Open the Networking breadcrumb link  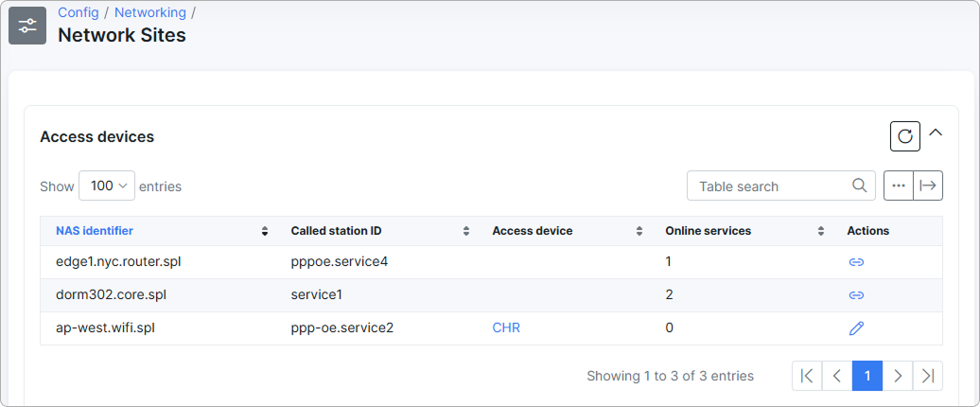click(150, 12)
